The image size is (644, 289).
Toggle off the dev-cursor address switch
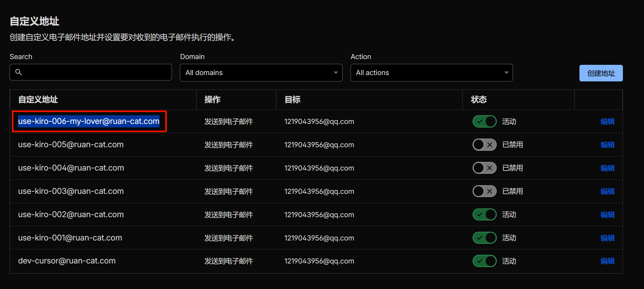(484, 261)
